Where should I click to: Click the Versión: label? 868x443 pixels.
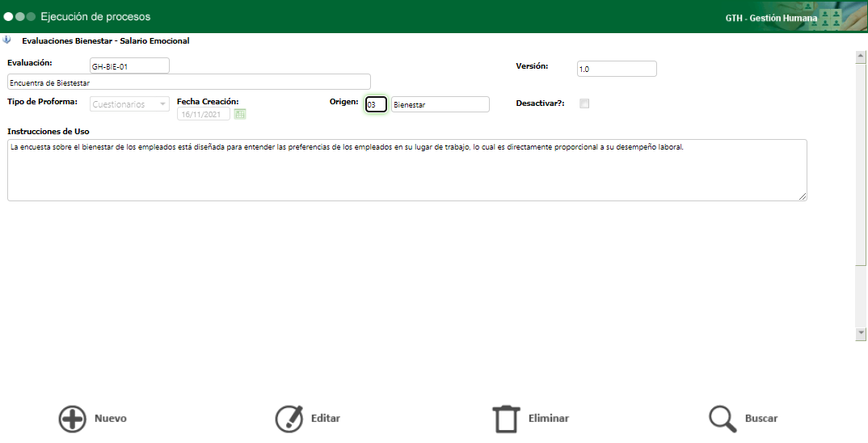click(532, 66)
